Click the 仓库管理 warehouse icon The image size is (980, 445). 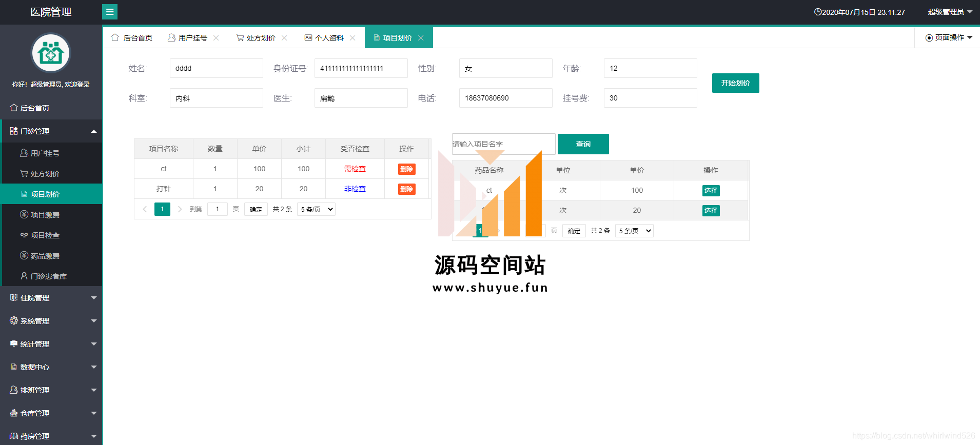pos(14,413)
